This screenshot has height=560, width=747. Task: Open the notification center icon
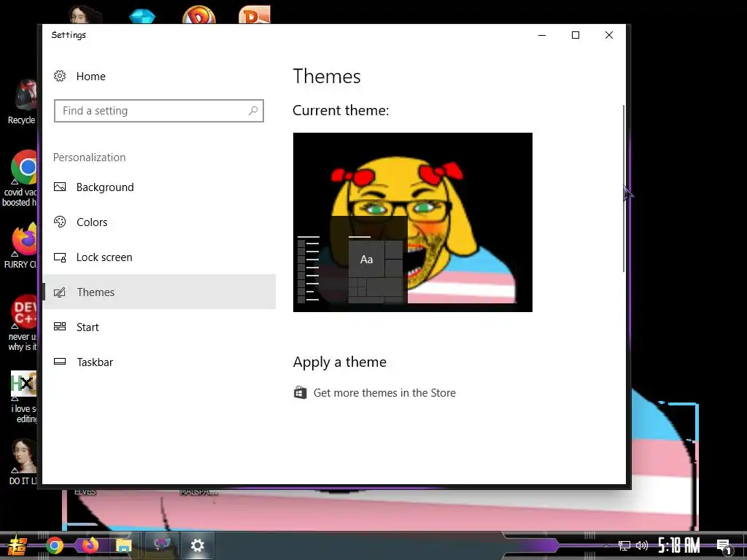[724, 545]
